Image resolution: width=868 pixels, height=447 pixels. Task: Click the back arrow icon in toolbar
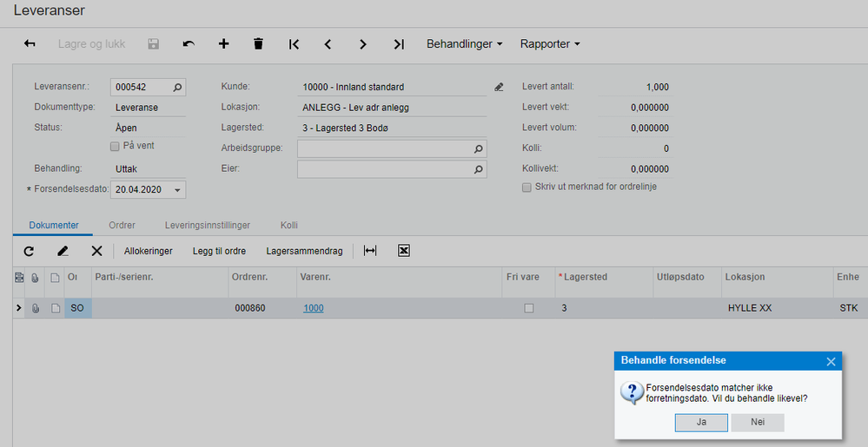pyautogui.click(x=30, y=44)
